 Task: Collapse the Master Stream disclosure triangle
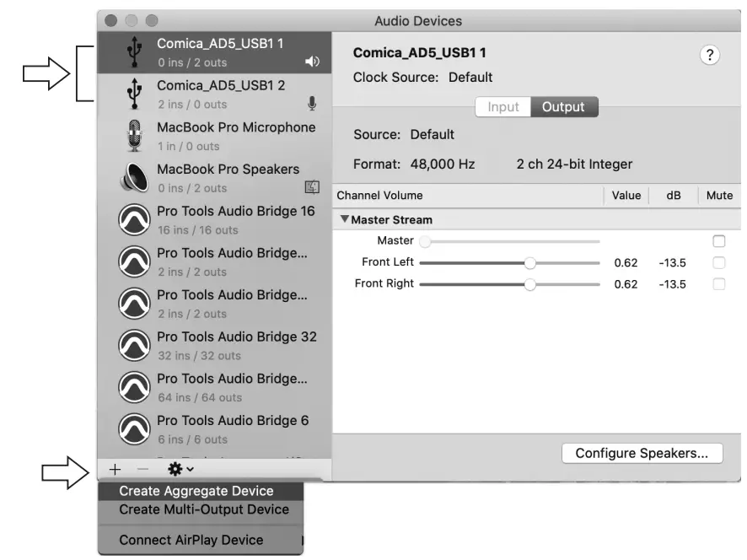coord(344,220)
